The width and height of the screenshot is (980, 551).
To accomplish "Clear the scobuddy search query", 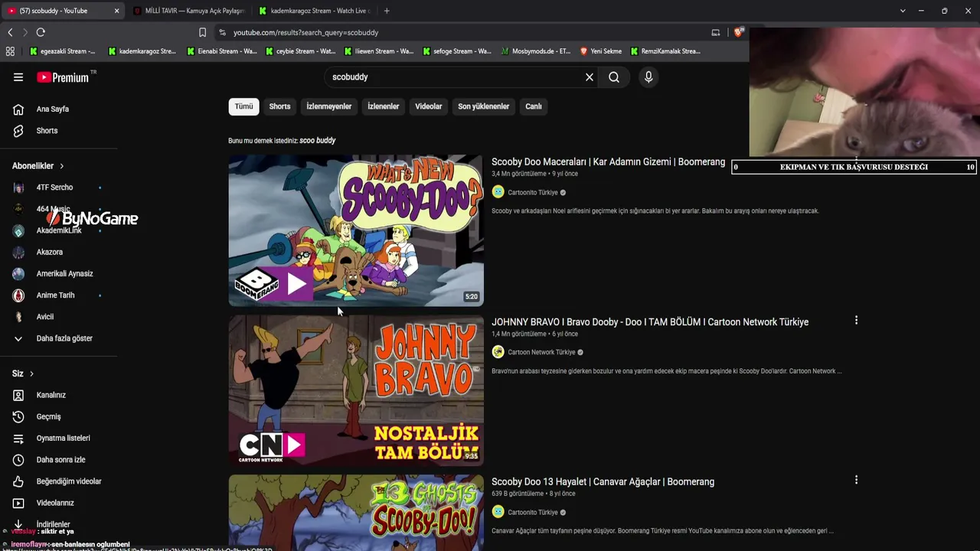I will click(x=590, y=77).
